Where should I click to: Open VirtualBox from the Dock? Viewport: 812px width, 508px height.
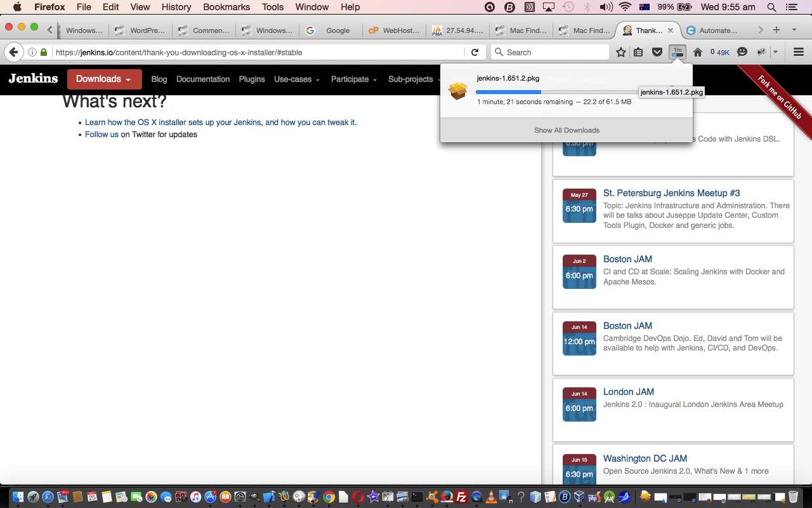pos(579,497)
